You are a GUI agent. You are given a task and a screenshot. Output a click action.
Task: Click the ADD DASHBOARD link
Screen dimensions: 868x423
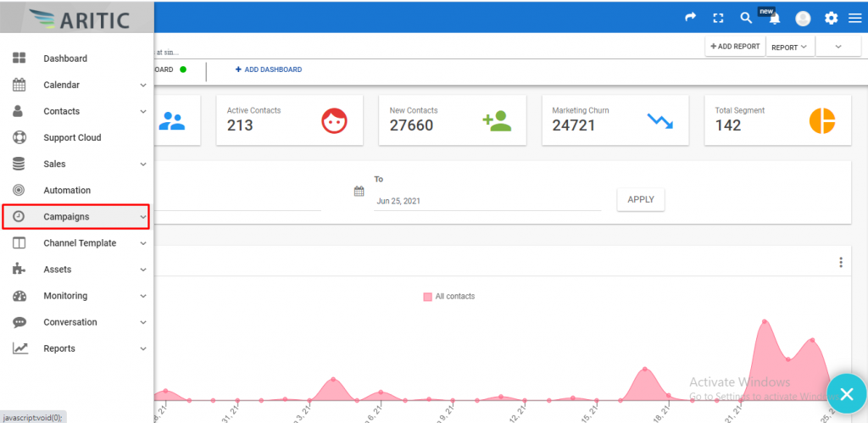[x=269, y=70]
